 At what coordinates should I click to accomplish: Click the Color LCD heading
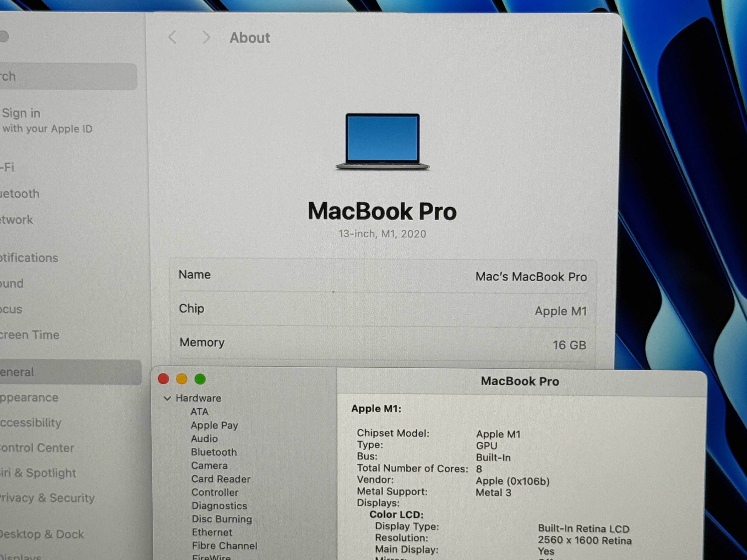(396, 514)
